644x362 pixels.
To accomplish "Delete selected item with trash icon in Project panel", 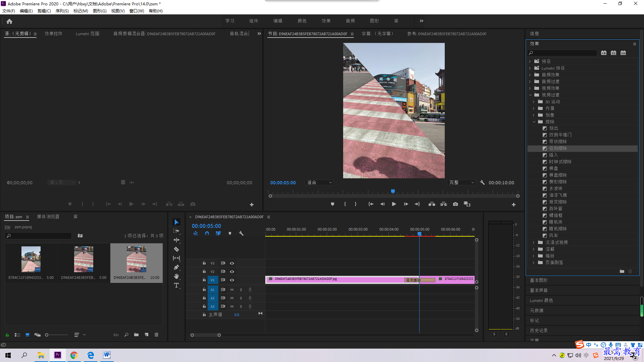I will [156, 335].
